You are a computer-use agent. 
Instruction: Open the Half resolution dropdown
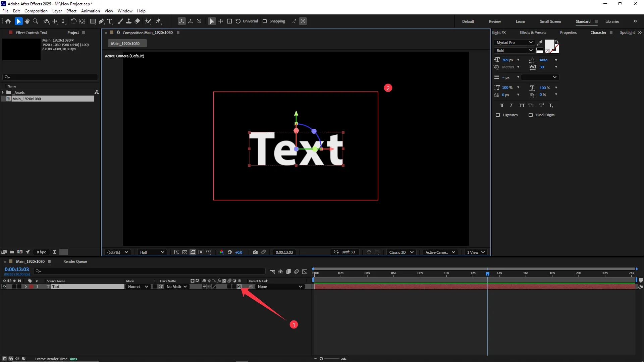tap(152, 252)
